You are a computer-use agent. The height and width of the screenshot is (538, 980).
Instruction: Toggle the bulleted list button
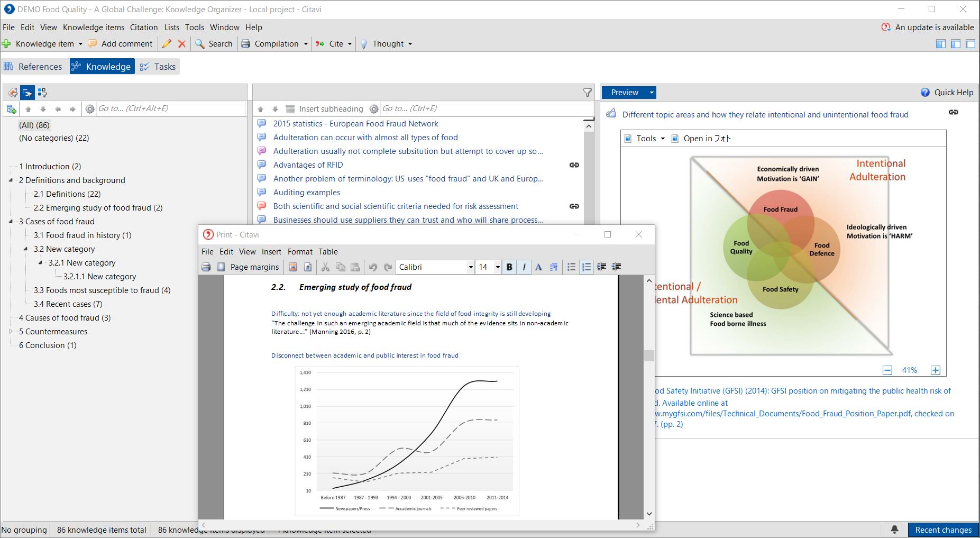coord(571,267)
